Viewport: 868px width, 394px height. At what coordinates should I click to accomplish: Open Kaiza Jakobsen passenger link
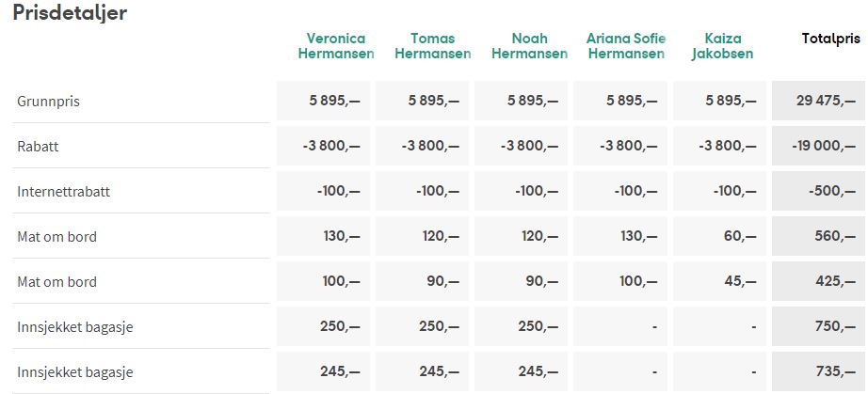point(723,46)
